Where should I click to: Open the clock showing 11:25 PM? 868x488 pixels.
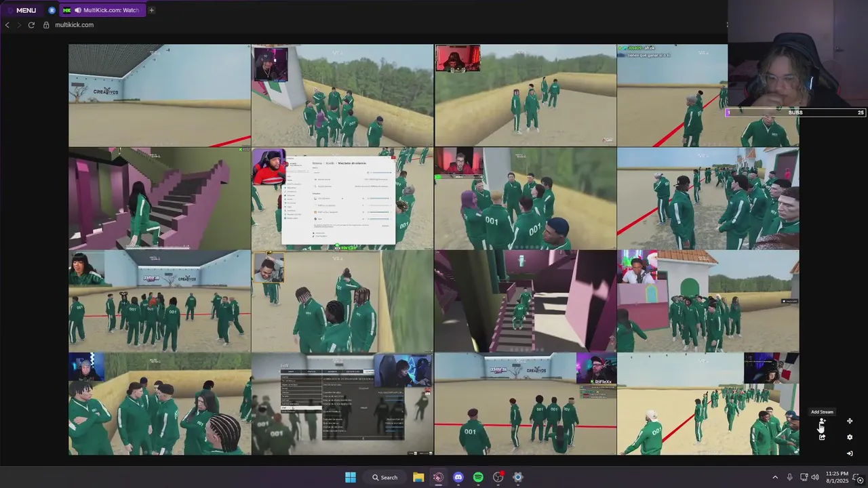[x=837, y=477]
